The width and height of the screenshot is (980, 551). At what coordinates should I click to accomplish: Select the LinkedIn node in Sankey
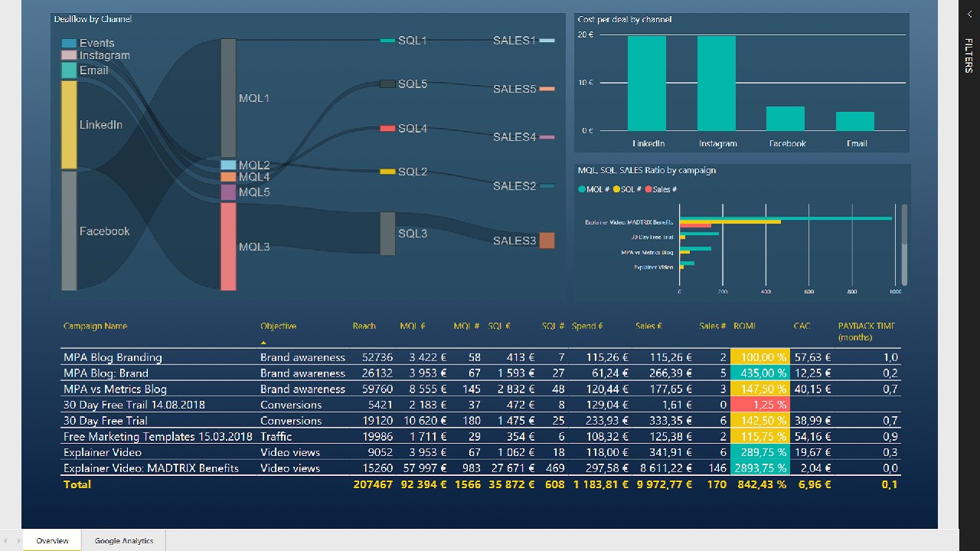(69, 125)
